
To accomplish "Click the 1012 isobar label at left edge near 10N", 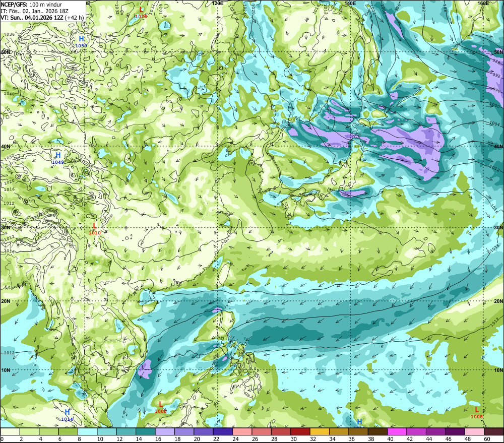I will tap(9, 353).
